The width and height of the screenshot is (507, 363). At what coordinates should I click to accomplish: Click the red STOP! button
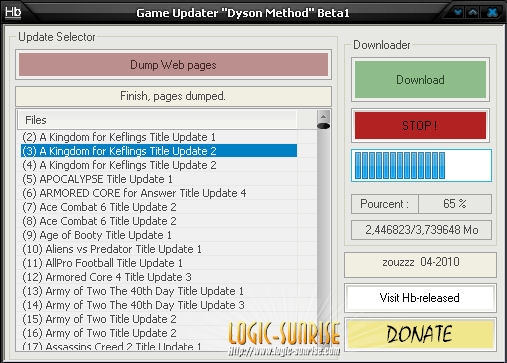click(x=420, y=125)
